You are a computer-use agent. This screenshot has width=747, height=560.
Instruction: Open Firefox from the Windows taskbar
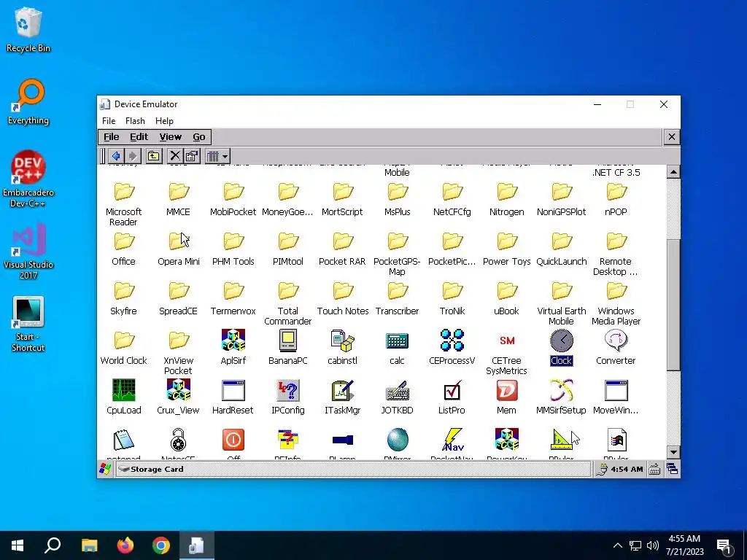click(x=125, y=545)
